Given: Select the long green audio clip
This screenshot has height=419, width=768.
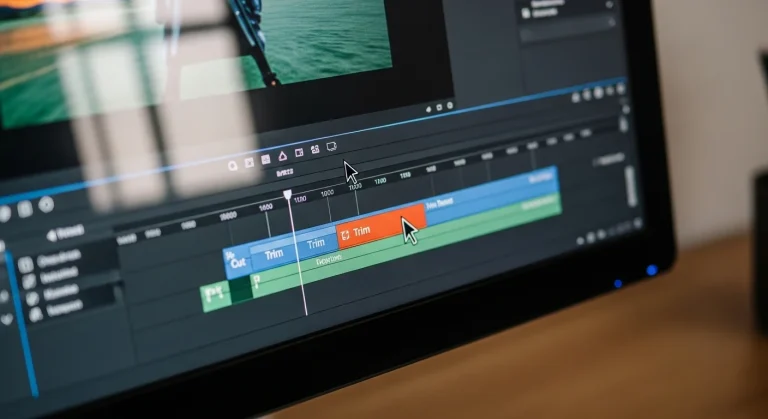Looking at the screenshot, I should 407,243.
